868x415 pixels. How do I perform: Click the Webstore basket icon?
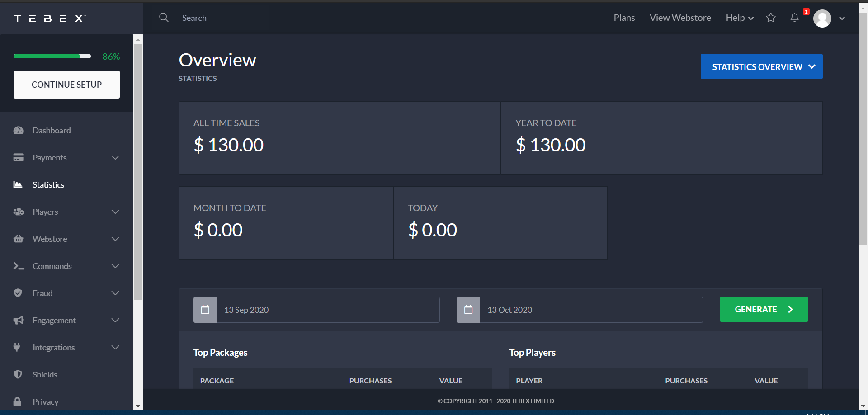click(19, 239)
